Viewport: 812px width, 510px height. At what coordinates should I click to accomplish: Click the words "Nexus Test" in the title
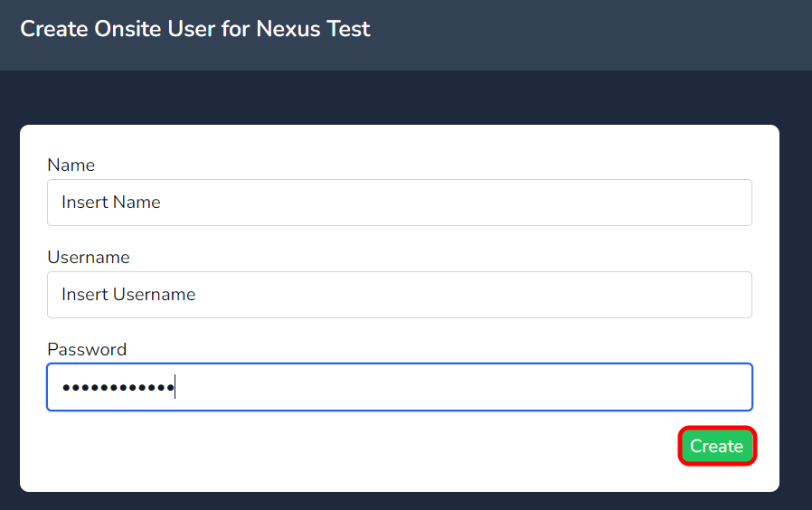pyautogui.click(x=314, y=29)
